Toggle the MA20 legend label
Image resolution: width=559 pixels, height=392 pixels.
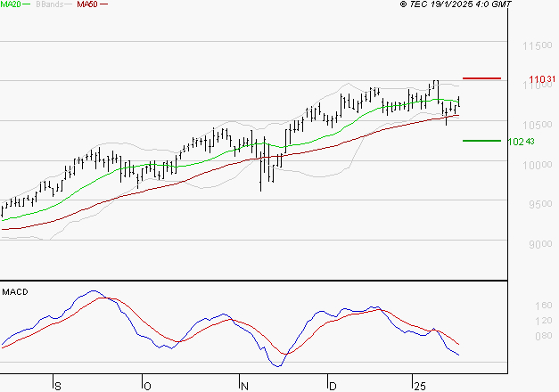tap(11, 5)
